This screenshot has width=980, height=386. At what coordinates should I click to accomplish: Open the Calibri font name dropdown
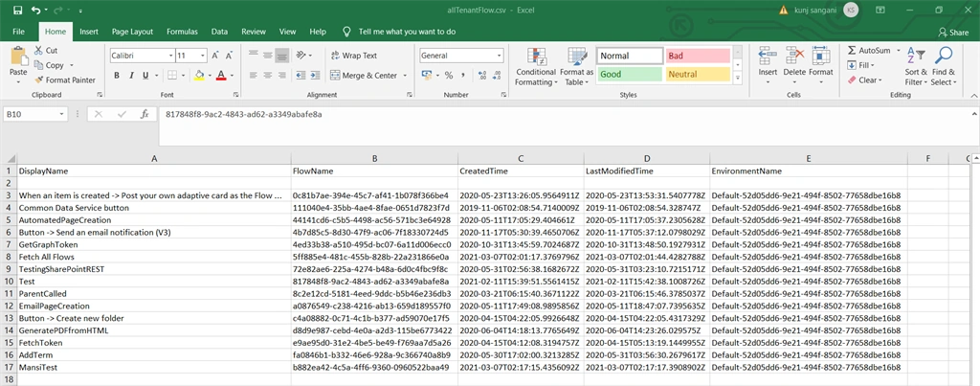(170, 56)
